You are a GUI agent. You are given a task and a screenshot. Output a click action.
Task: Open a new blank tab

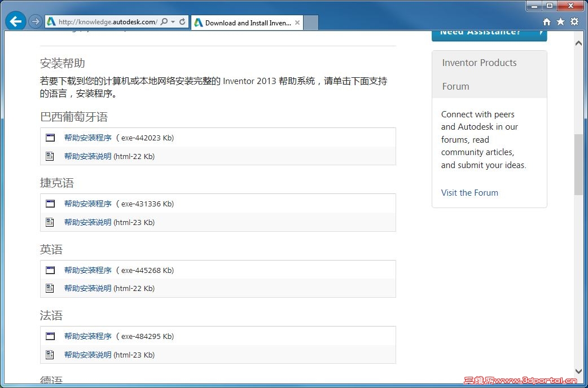(x=310, y=23)
